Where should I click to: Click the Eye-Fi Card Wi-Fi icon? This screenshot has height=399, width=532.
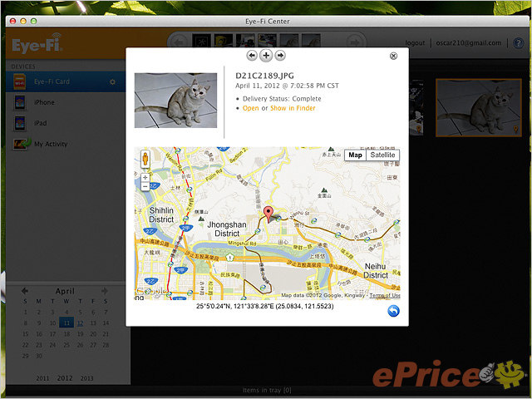point(19,81)
